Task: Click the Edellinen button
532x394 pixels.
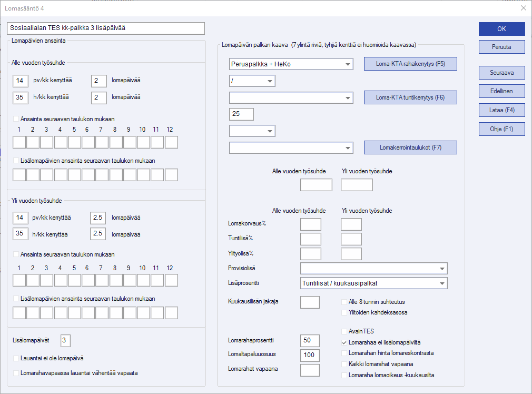Action: [501, 91]
